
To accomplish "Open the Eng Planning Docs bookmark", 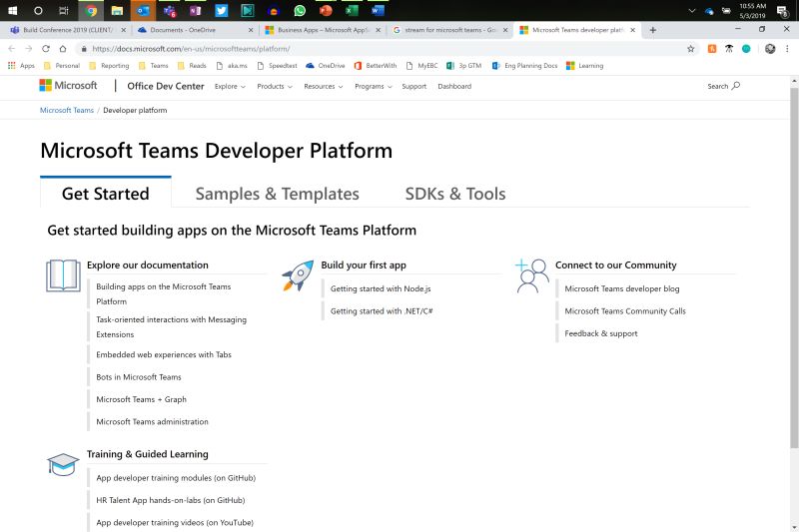I will tap(525, 66).
